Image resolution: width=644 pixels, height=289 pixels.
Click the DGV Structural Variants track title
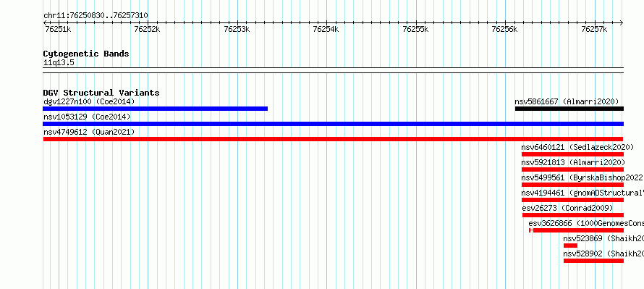click(101, 93)
